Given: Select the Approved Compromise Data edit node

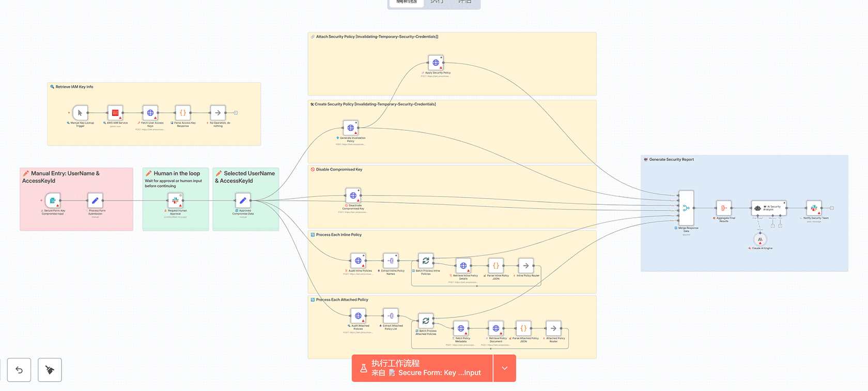Looking at the screenshot, I should tap(243, 200).
